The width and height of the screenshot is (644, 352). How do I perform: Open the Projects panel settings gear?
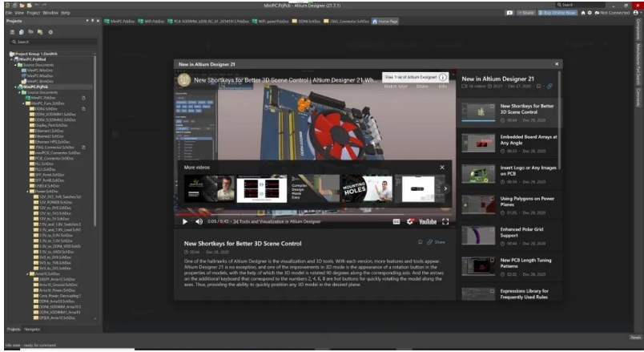[50, 32]
